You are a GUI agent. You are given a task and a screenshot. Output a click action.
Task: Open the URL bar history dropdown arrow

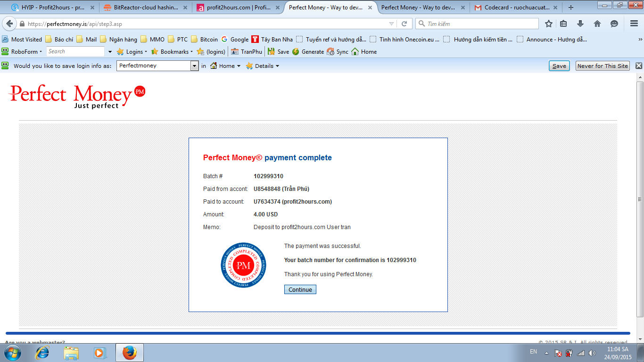point(391,24)
